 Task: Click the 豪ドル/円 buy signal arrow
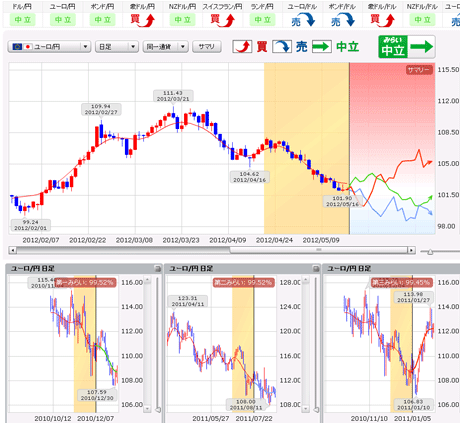coord(143,20)
